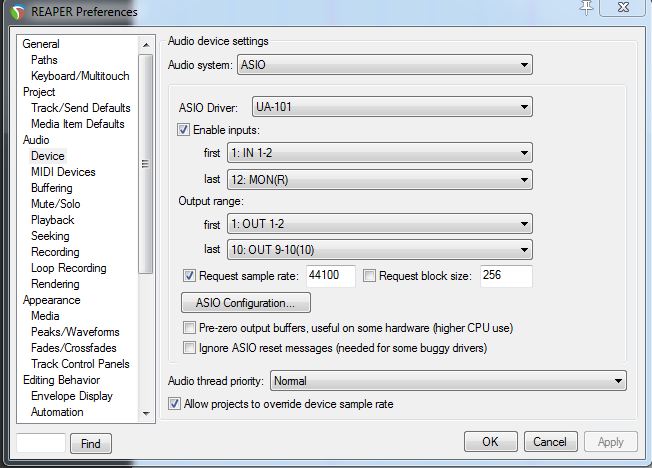Open last input dropdown showing 12: MON(R)
Screen dimensions: 652x468
380,180
